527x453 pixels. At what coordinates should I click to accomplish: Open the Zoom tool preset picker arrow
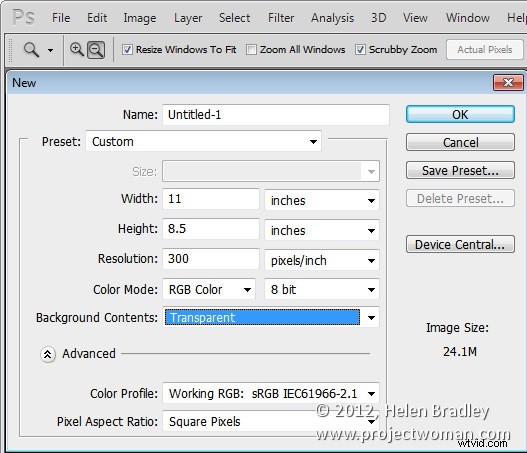coord(50,50)
